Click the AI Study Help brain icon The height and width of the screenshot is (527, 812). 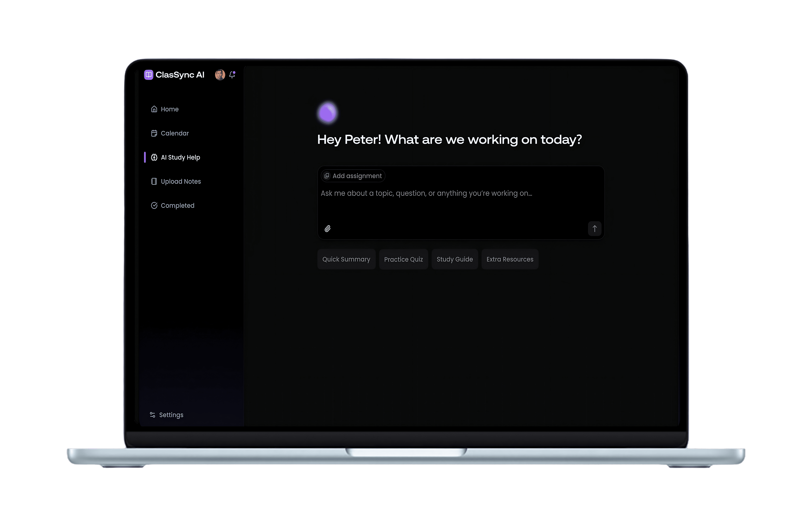154,158
